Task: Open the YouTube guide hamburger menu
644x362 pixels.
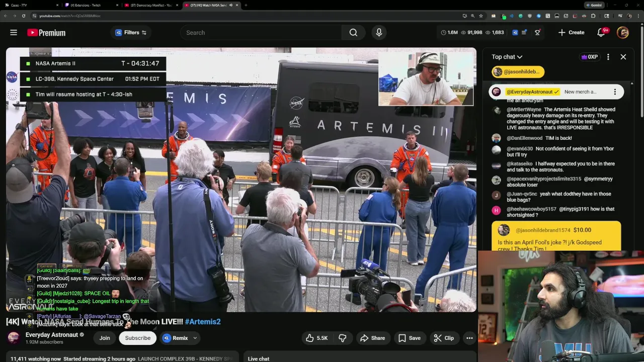Action: coord(14,33)
